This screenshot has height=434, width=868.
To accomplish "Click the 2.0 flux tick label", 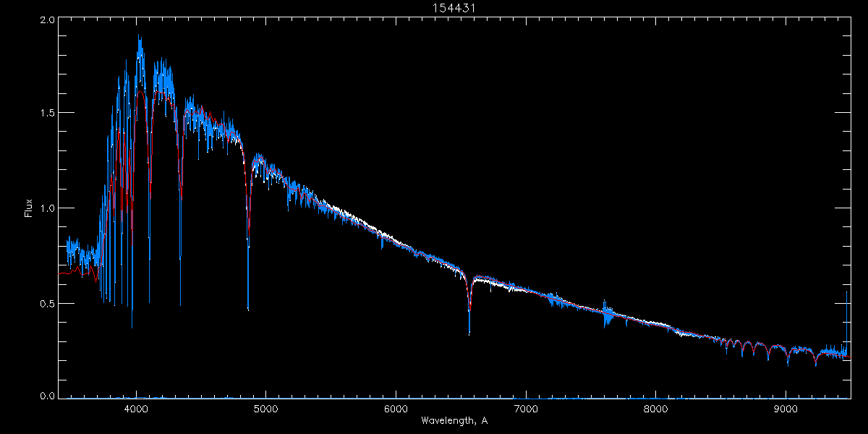I will pyautogui.click(x=47, y=20).
